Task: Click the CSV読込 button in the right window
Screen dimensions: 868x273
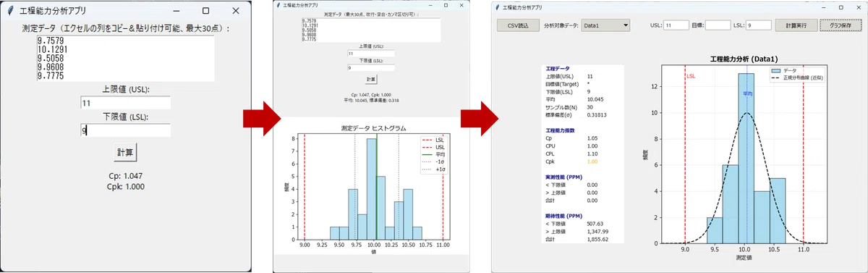Action: (x=518, y=25)
